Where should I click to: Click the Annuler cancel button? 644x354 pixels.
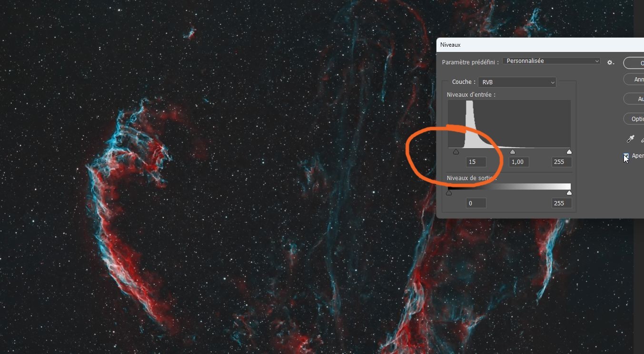tap(634, 80)
